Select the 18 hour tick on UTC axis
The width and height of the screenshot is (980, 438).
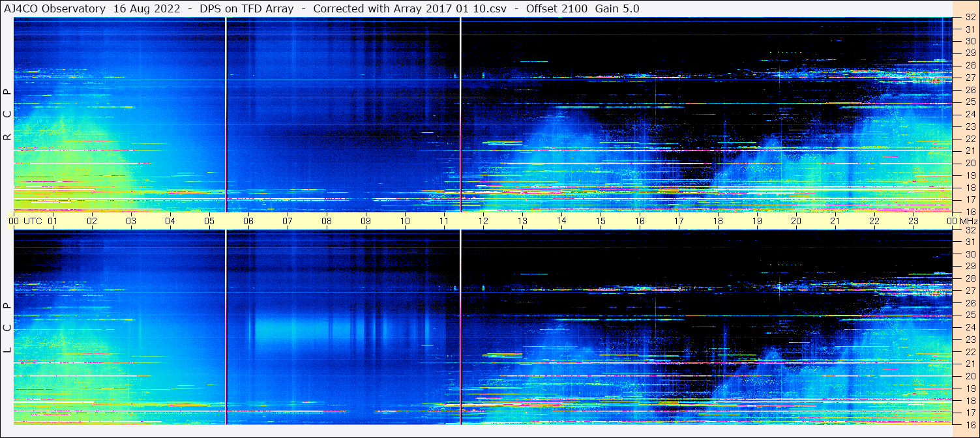[717, 221]
